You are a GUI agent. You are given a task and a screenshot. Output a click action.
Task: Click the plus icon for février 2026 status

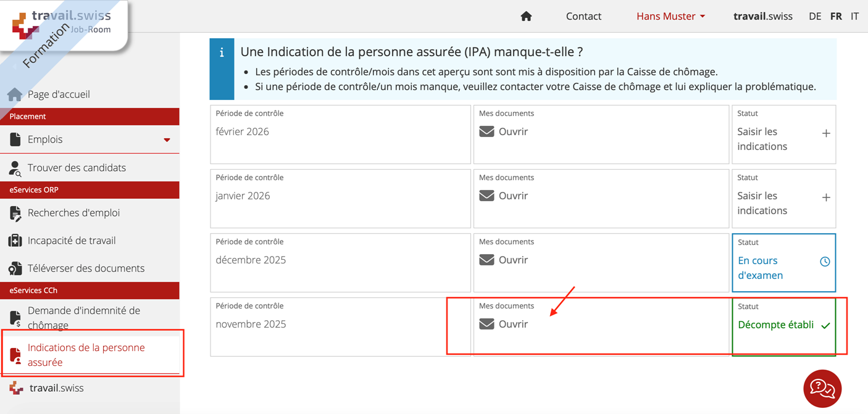click(x=825, y=133)
